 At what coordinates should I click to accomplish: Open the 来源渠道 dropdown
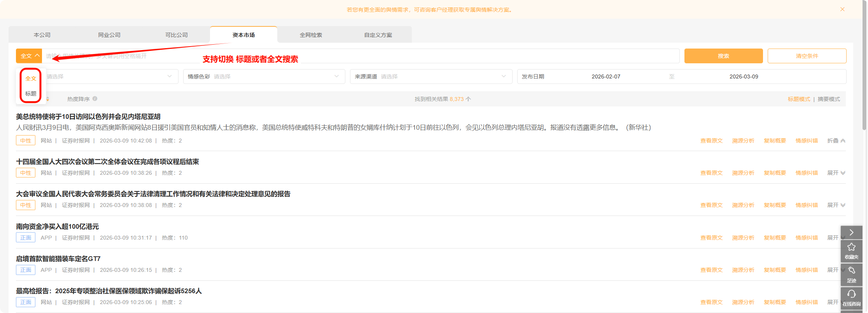click(x=431, y=77)
